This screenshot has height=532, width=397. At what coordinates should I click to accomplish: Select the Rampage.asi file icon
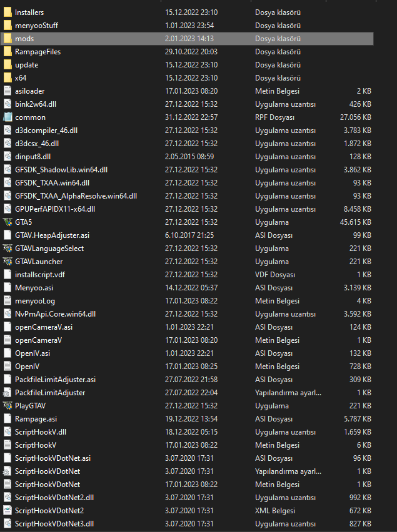[8, 419]
